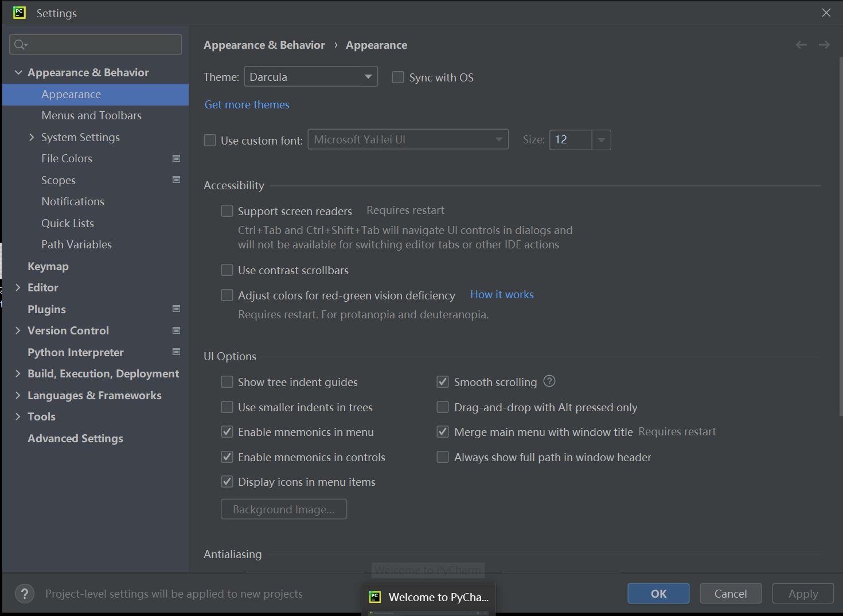Click Appearance & Behavior in breadcrumb
843x616 pixels.
tap(264, 45)
